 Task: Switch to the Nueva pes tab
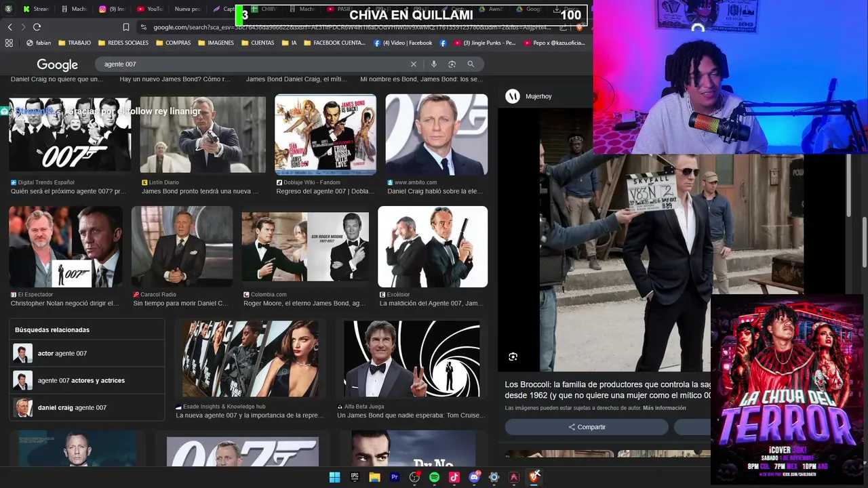coord(188,9)
